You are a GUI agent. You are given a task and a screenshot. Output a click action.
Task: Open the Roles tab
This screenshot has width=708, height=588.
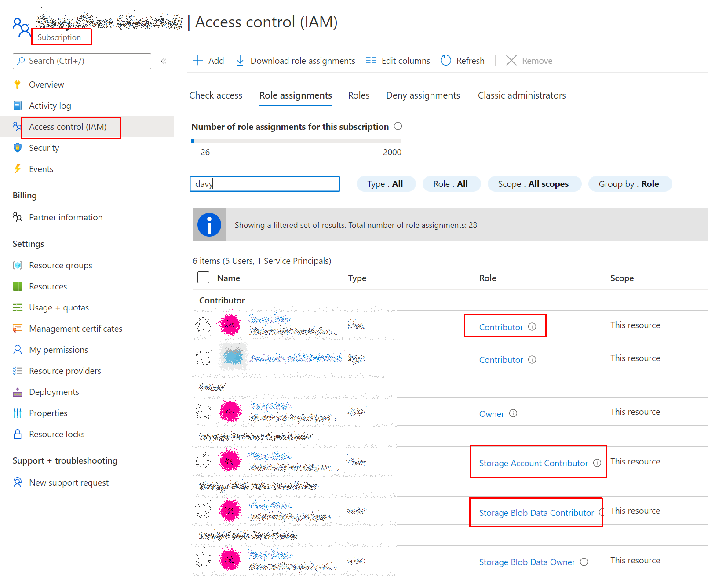click(359, 95)
